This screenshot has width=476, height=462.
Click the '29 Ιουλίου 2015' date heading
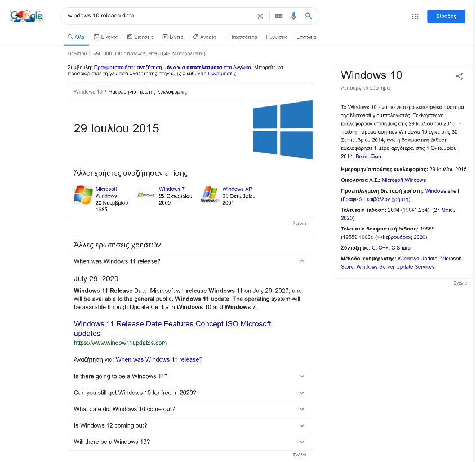116,128
